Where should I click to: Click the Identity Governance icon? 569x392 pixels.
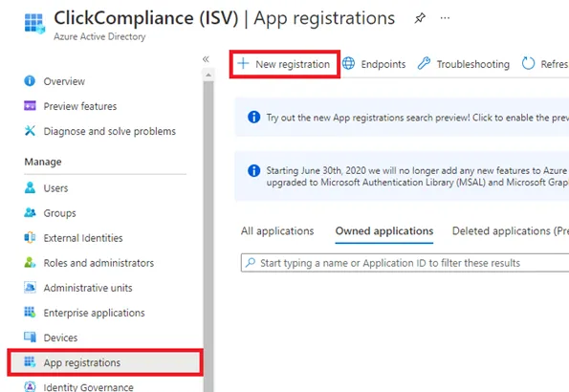click(x=30, y=386)
